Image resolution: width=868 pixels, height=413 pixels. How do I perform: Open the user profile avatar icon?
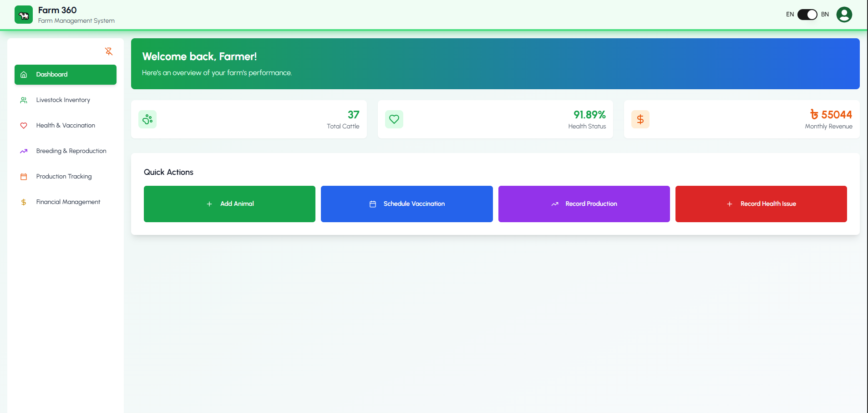[844, 14]
